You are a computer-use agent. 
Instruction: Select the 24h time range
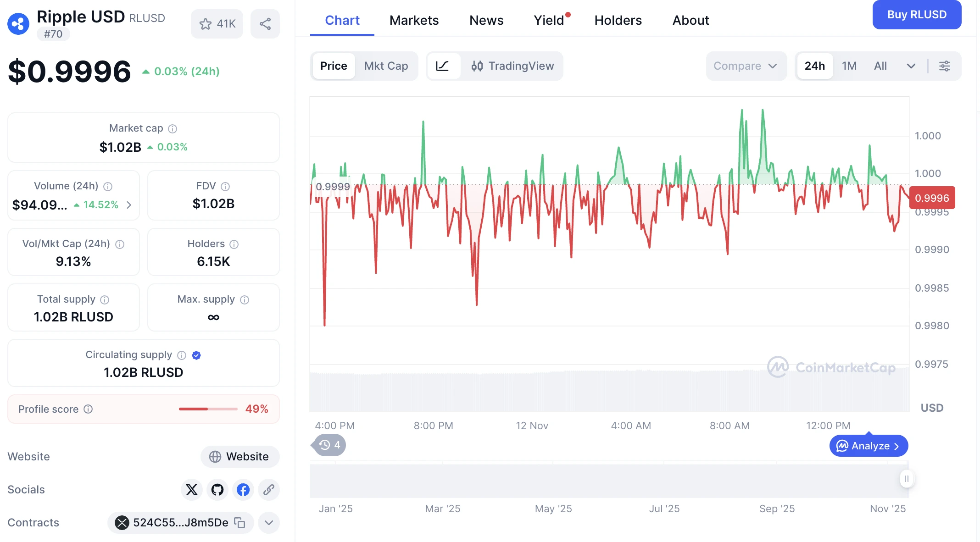click(815, 66)
